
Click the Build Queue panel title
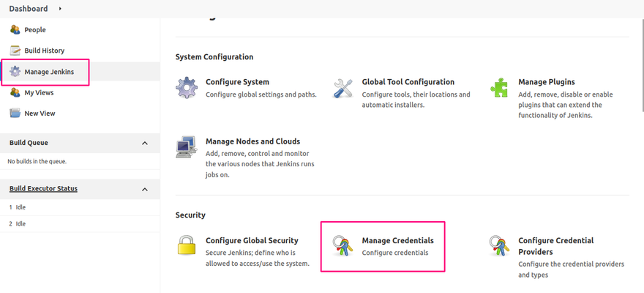(x=29, y=143)
